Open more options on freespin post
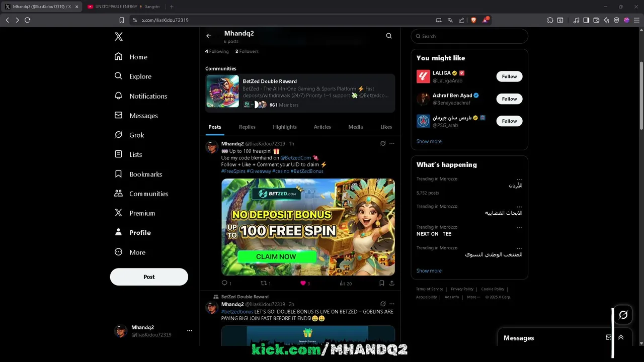 click(392, 143)
